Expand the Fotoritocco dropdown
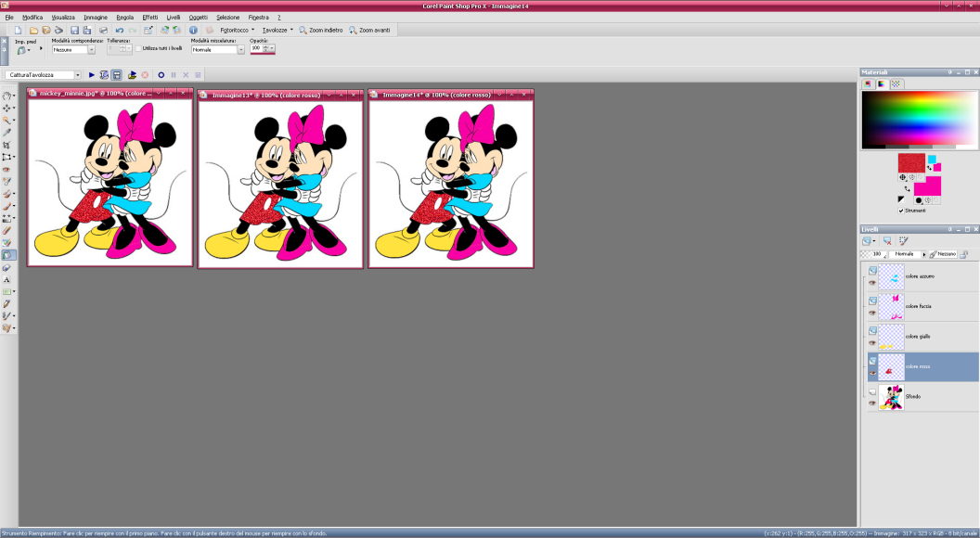980x538 pixels. tap(252, 30)
